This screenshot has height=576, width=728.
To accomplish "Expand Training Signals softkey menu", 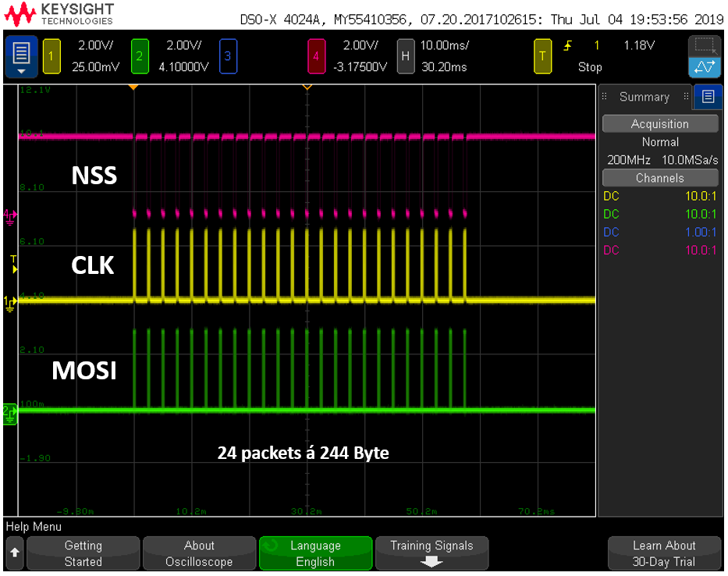I will [x=431, y=553].
